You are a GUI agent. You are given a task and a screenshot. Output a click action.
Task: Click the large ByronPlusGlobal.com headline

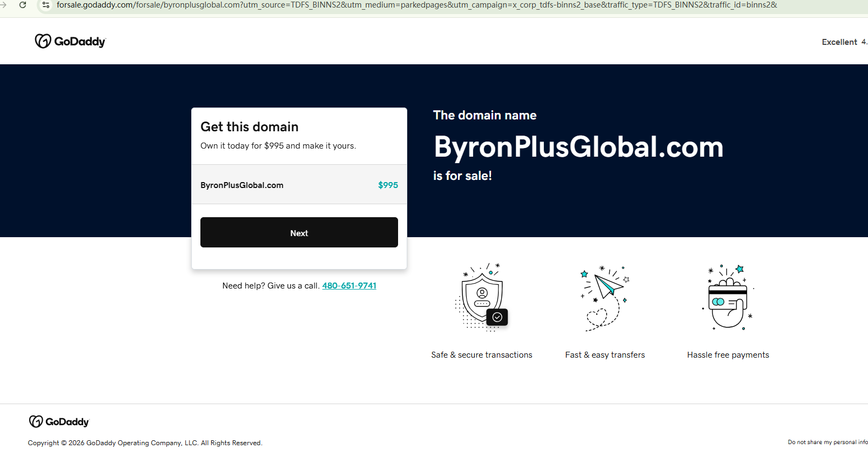[578, 147]
